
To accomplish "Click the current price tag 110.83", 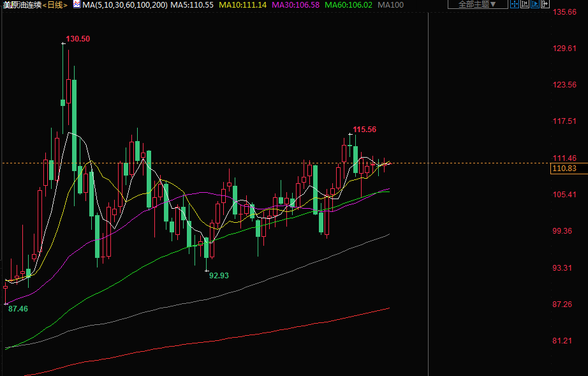I will click(x=564, y=169).
